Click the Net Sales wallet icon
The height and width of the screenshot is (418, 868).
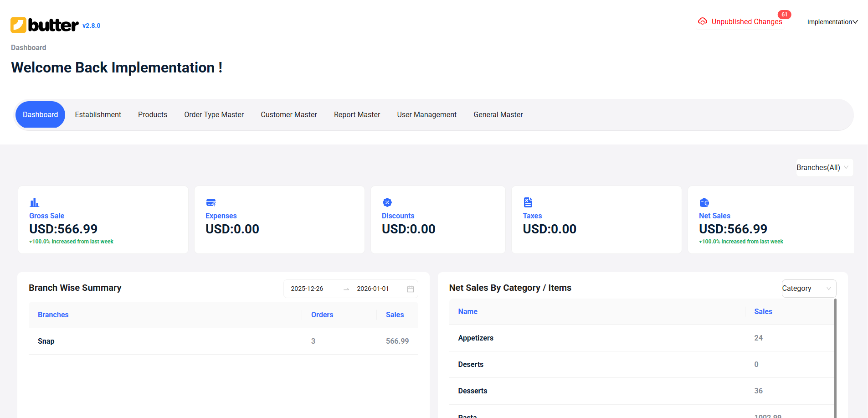[x=704, y=202]
